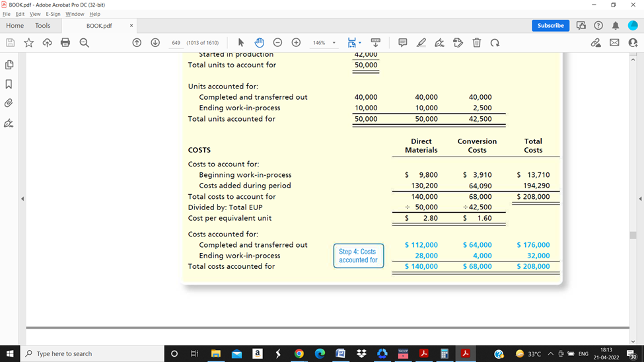Select the Highlight text tool
This screenshot has width=644, height=362.
pyautogui.click(x=421, y=43)
